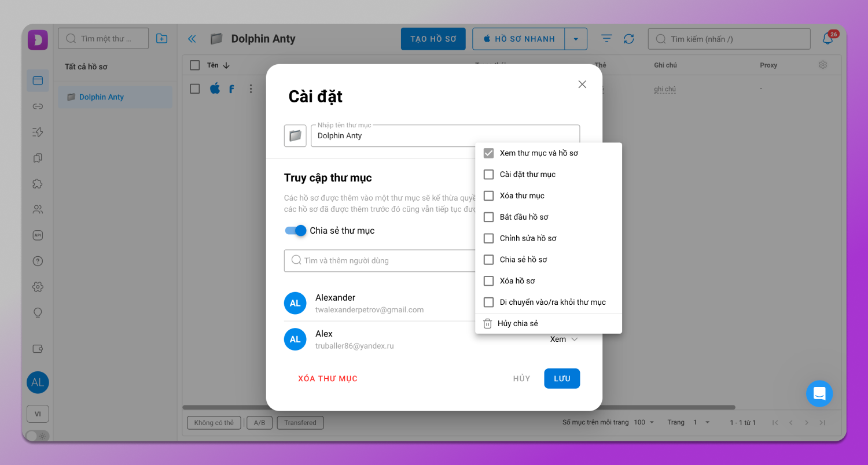
Task: Open the Team members icon in sidebar
Action: tap(38, 209)
